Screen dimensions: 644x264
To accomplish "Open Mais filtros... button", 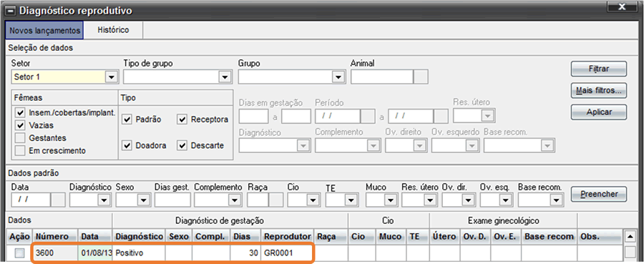I will 599,90.
